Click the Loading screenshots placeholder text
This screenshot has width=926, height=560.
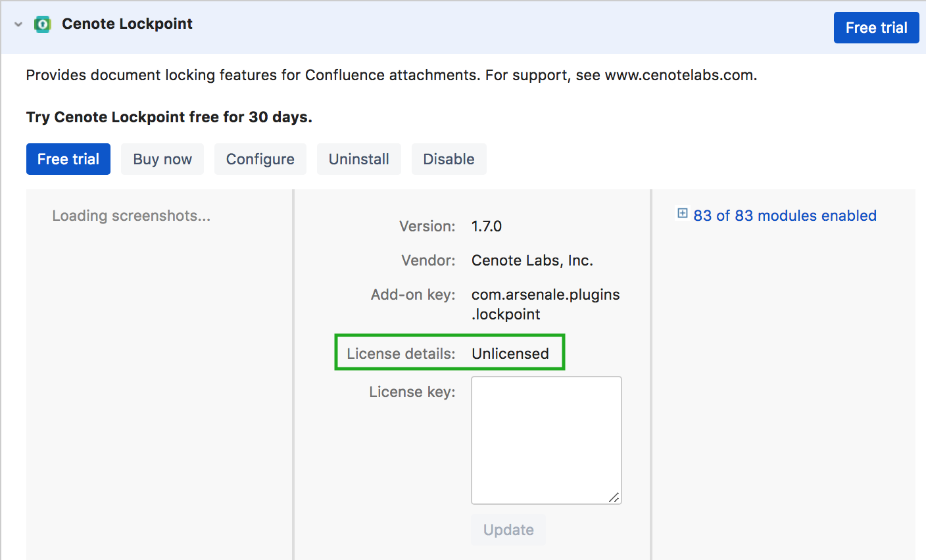[132, 216]
